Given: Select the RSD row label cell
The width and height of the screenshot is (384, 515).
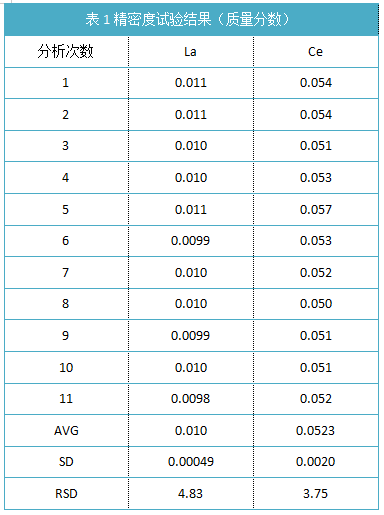Looking at the screenshot, I should (66, 494).
